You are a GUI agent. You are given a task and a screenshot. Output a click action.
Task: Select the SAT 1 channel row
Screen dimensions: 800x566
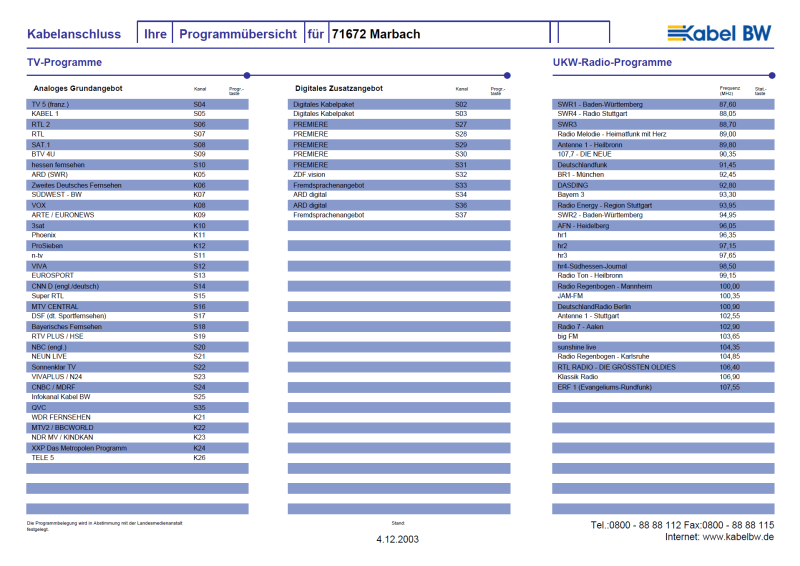click(x=137, y=145)
